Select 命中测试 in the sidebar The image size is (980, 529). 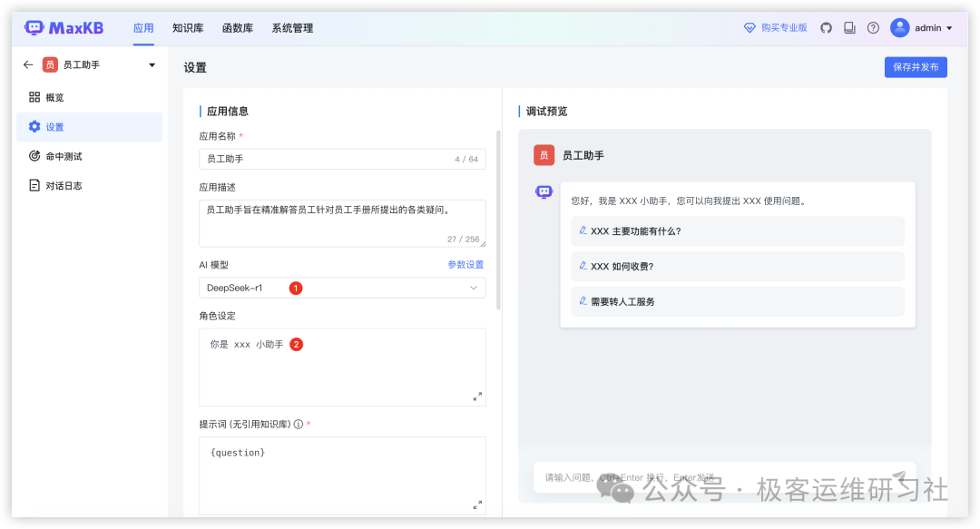[64, 156]
